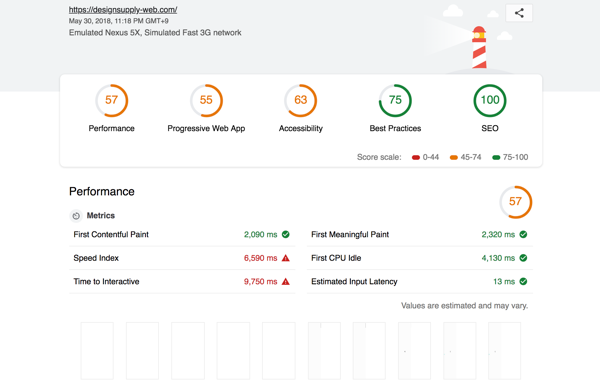Click the Performance score gauge 57 in summary
The image size is (600, 389).
click(x=111, y=100)
